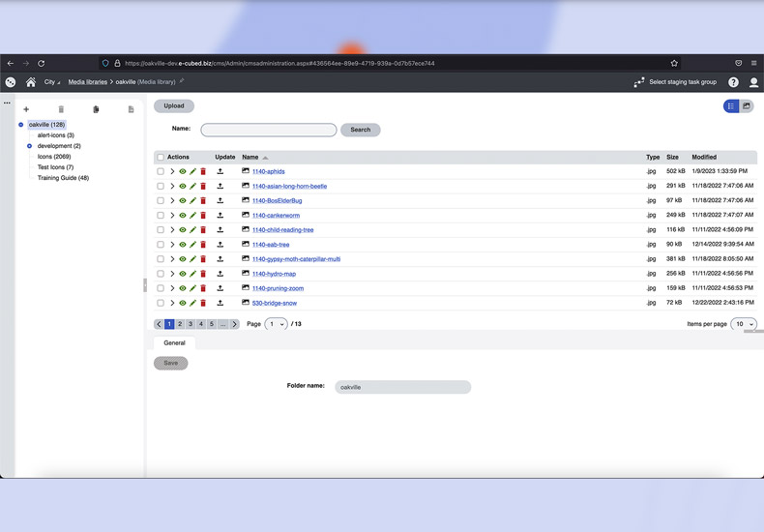This screenshot has height=532, width=764.
Task: Open the 1140-gypsy-moth-caterpillar-multi link
Action: pos(296,259)
